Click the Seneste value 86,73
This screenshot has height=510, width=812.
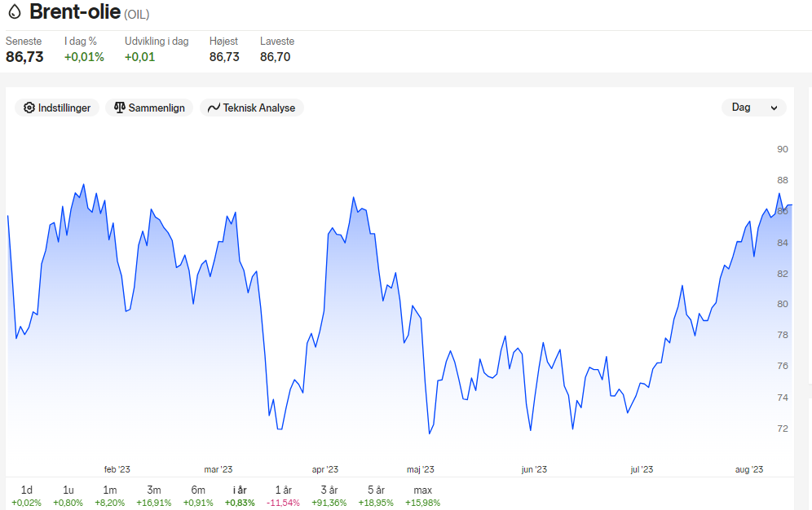click(x=24, y=57)
